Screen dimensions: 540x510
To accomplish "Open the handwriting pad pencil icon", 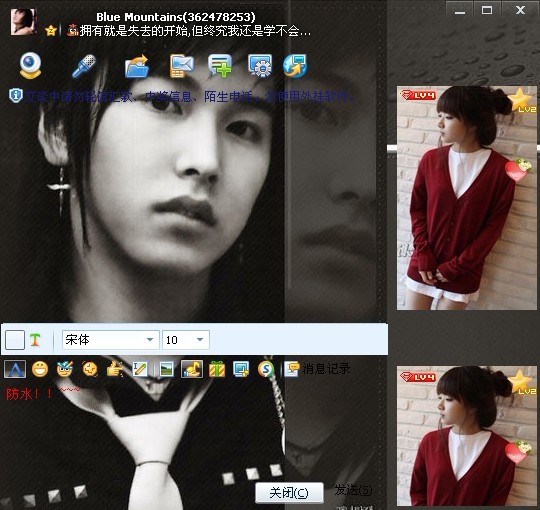I will (x=140, y=369).
